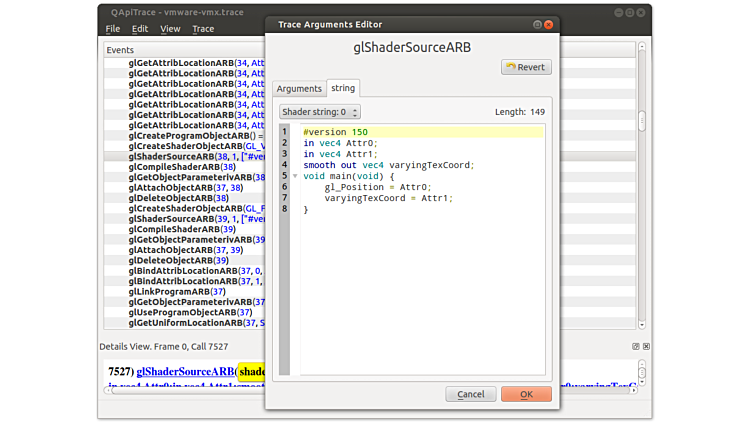Image resolution: width=752 pixels, height=423 pixels.
Task: Open the File menu
Action: (x=113, y=29)
